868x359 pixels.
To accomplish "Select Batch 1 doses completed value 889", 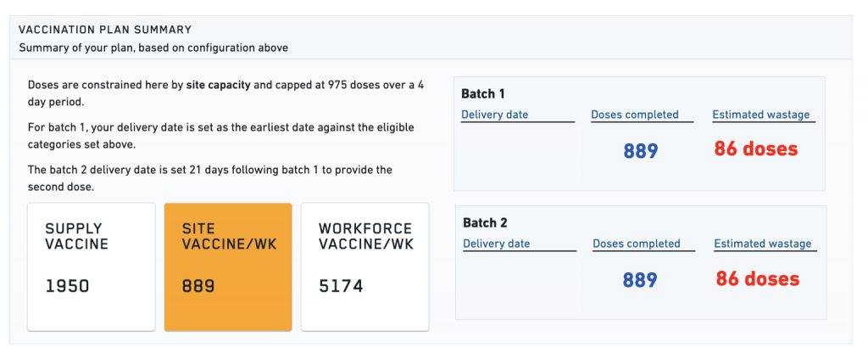I will (x=641, y=151).
